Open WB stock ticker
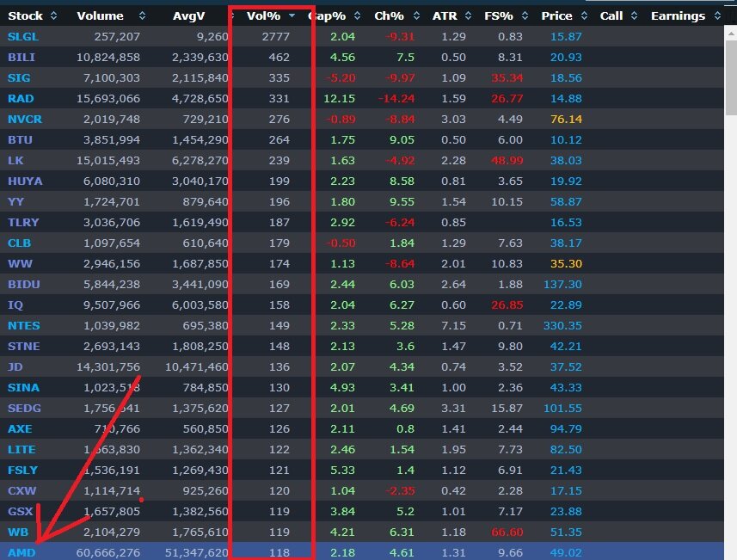Screen dimensions: 737x560 click(18, 532)
